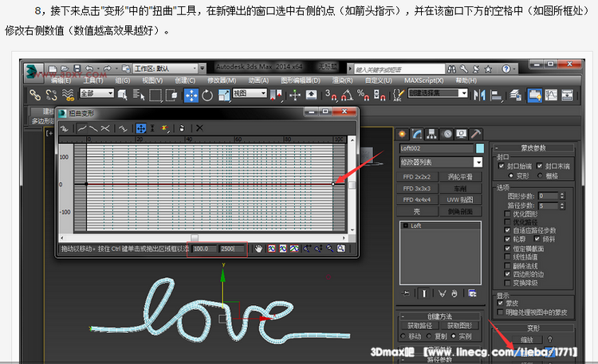Open the named selection sets dropdown
This screenshot has height=364, width=598.
point(438,93)
